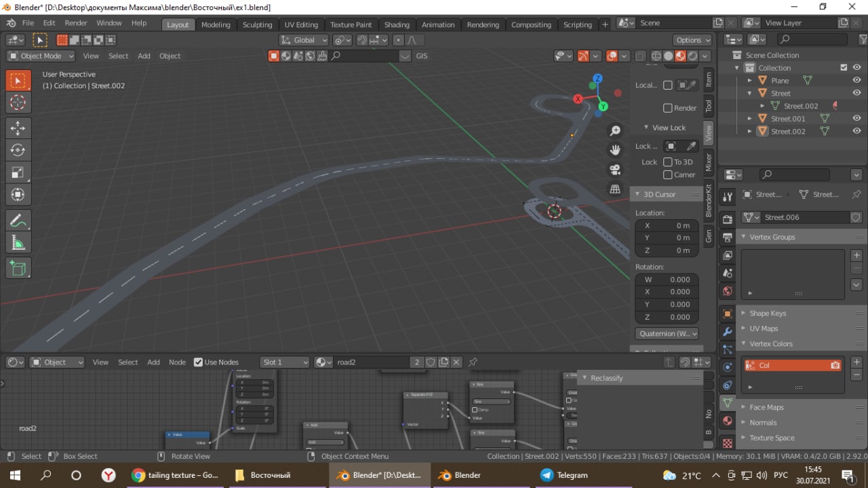Image resolution: width=868 pixels, height=488 pixels.
Task: Switch viewport to solid shading
Action: 668,56
